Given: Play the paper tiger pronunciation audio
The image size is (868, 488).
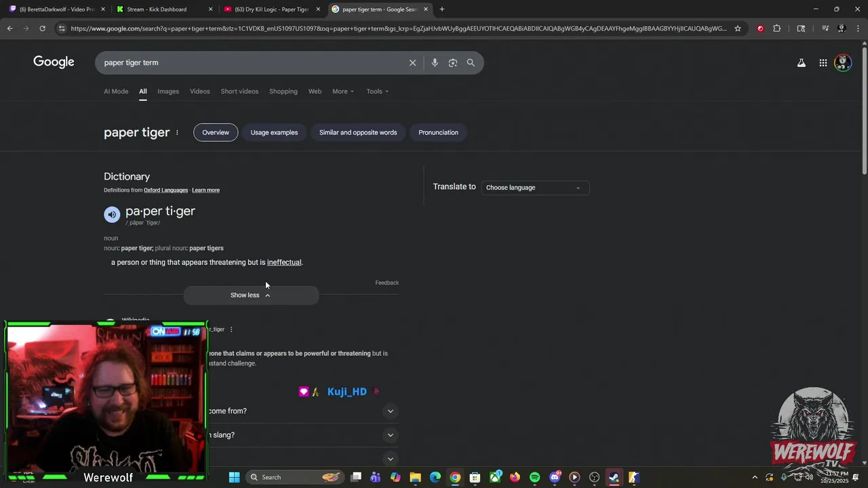Looking at the screenshot, I should (x=112, y=214).
